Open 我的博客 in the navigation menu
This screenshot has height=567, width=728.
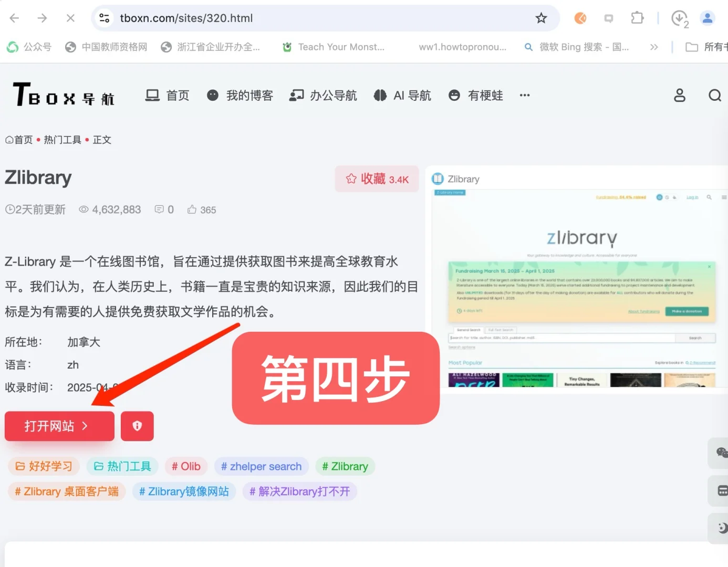tap(240, 96)
